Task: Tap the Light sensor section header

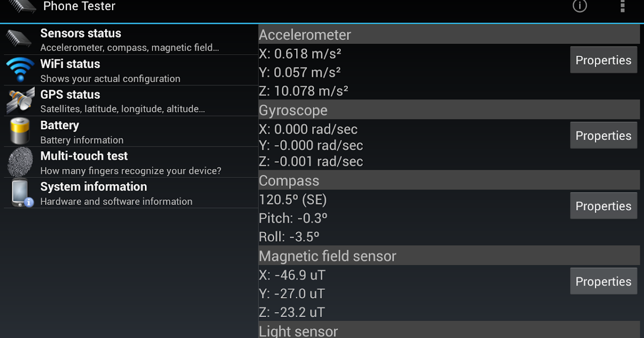Action: point(449,330)
